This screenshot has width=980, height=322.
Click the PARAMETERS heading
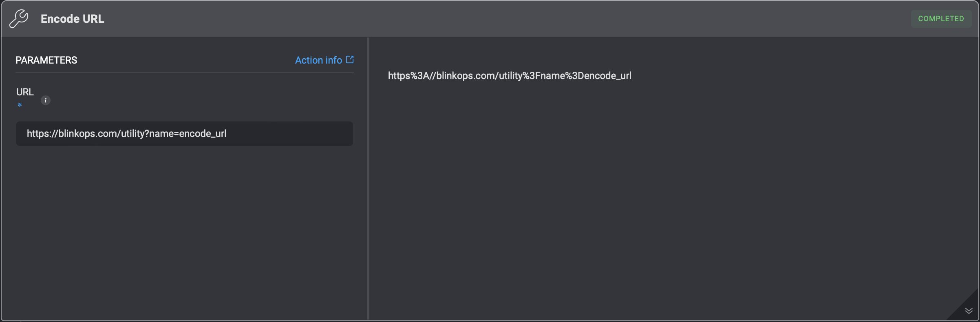(x=46, y=60)
